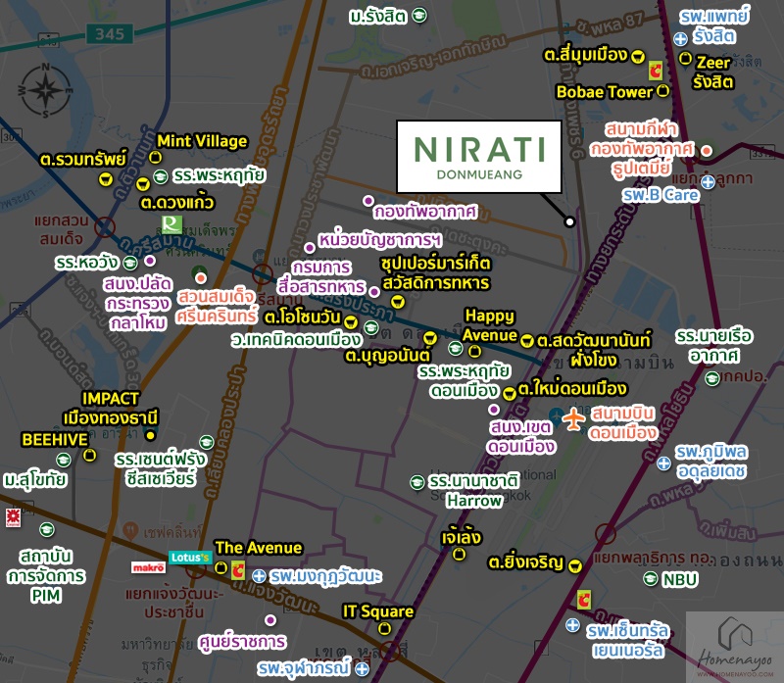Click the green Robinson logo below ต.ดวงแก้ว
This screenshot has width=784, height=683.
(172, 224)
